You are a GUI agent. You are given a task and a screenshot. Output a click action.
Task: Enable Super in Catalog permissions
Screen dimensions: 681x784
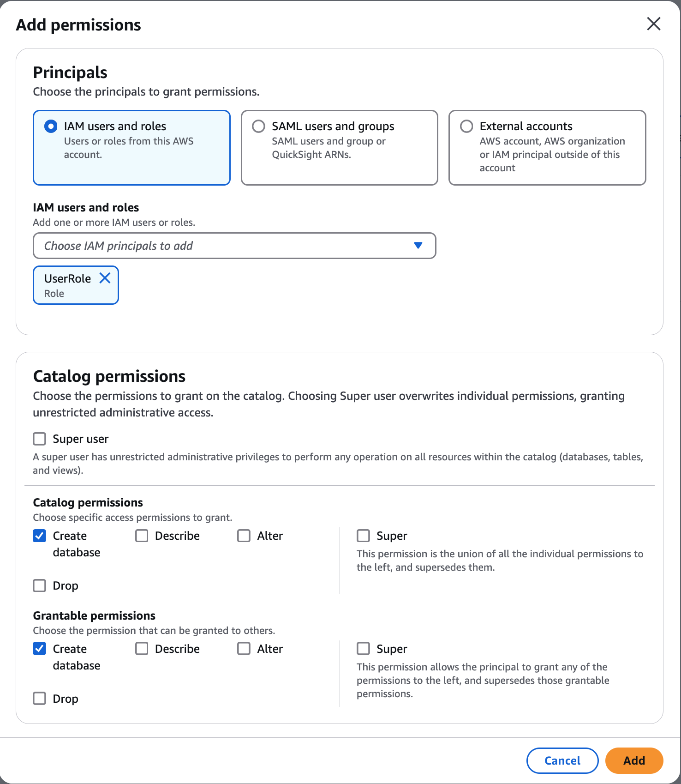[363, 536]
